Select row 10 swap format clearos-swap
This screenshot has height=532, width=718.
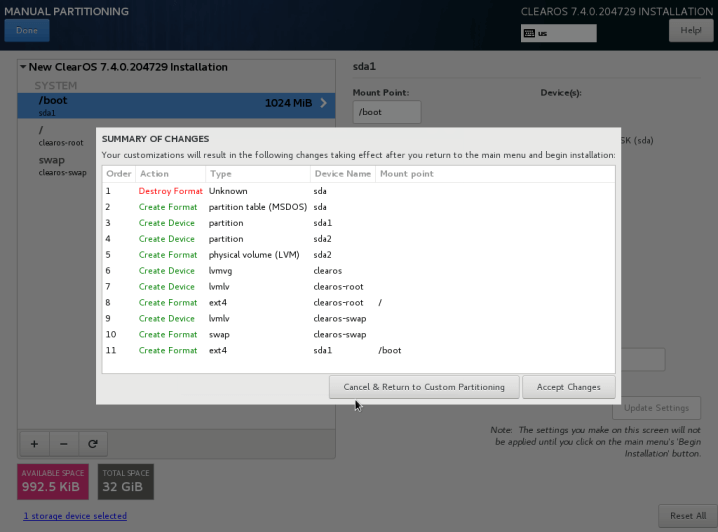pyautogui.click(x=359, y=335)
